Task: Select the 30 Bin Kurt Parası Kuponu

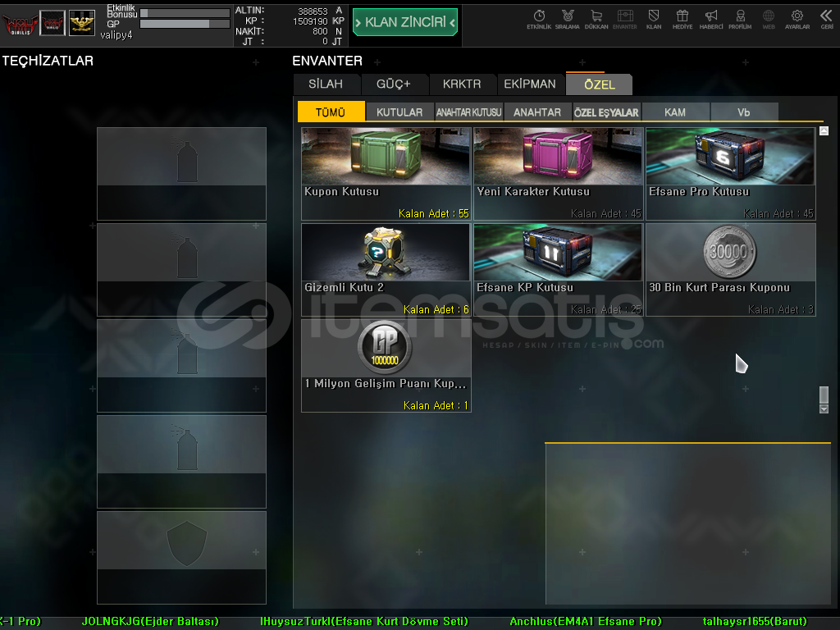Action: [x=731, y=269]
